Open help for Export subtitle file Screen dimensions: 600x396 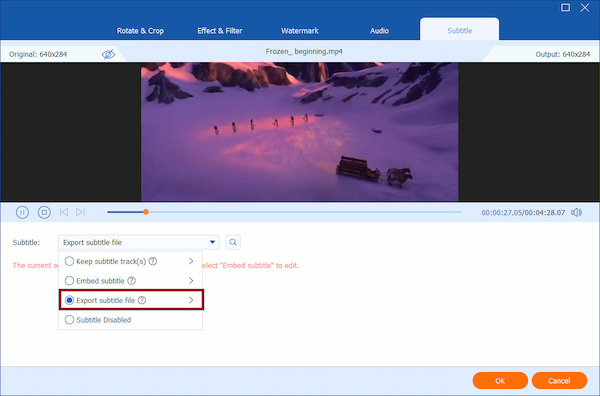(x=142, y=300)
